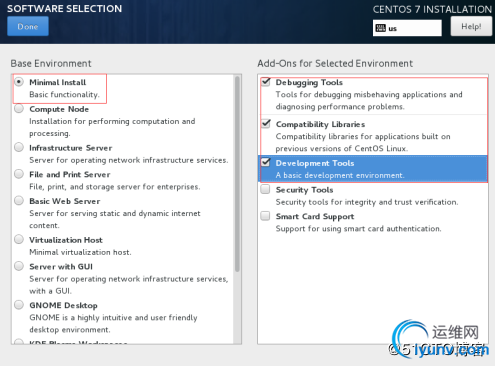
Task: Enable the Security Tools checkbox
Action: click(265, 189)
